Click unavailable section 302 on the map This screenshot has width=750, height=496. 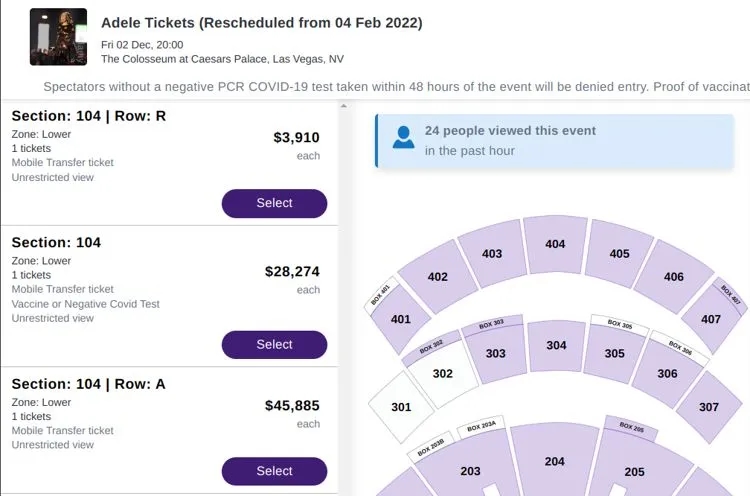443,374
